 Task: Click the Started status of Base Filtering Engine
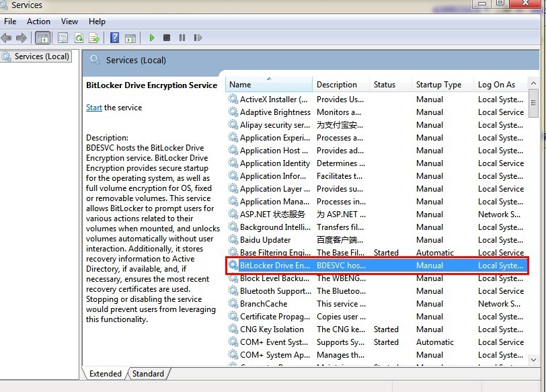point(386,253)
